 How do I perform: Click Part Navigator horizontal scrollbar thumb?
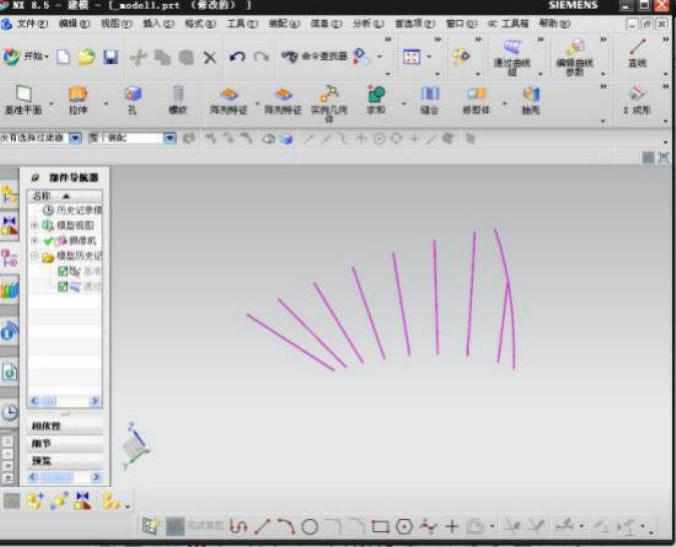click(x=48, y=401)
